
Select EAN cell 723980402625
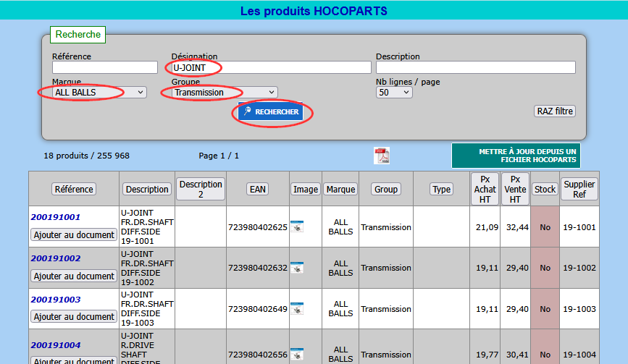point(258,227)
